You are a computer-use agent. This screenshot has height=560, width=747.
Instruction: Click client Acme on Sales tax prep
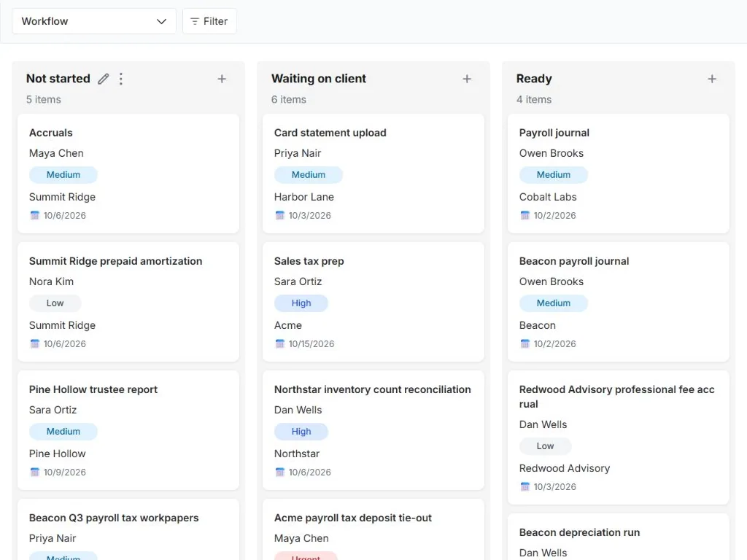287,325
